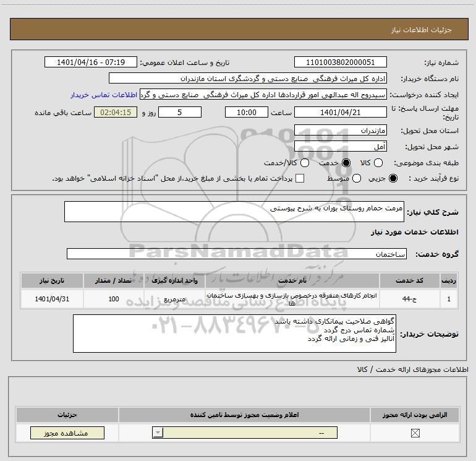
Task: Click the کد خدمت column header
Action: (409, 280)
